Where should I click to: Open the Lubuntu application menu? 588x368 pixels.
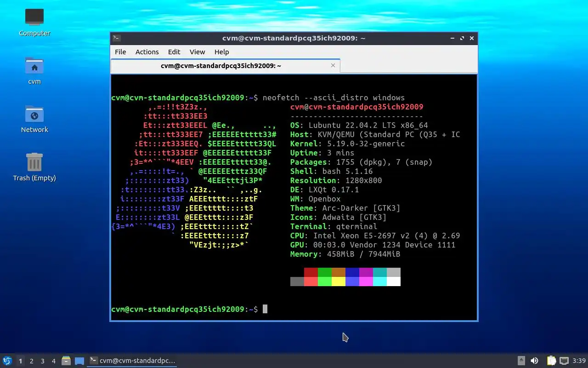click(7, 361)
